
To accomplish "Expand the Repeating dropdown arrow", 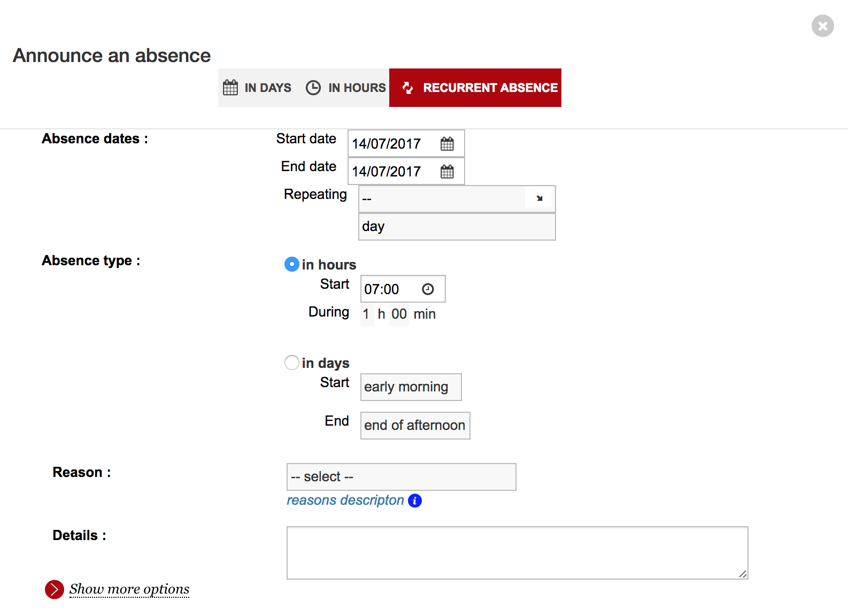I will tap(539, 198).
